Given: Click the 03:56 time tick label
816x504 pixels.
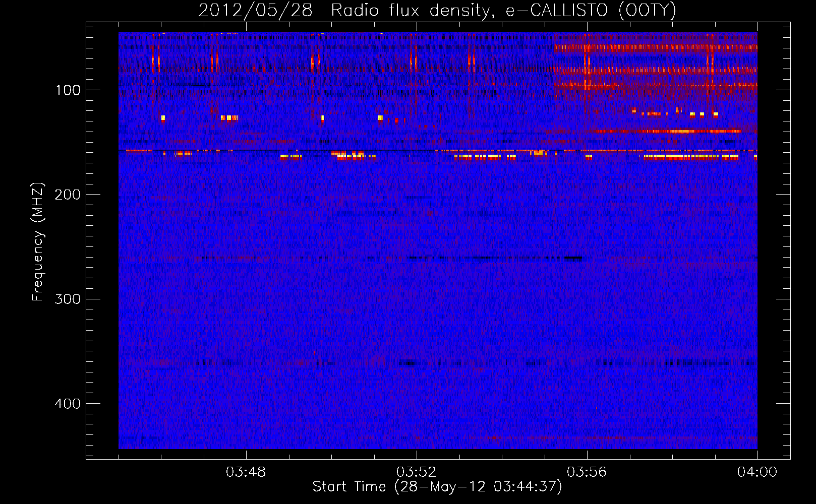Looking at the screenshot, I should coord(587,472).
